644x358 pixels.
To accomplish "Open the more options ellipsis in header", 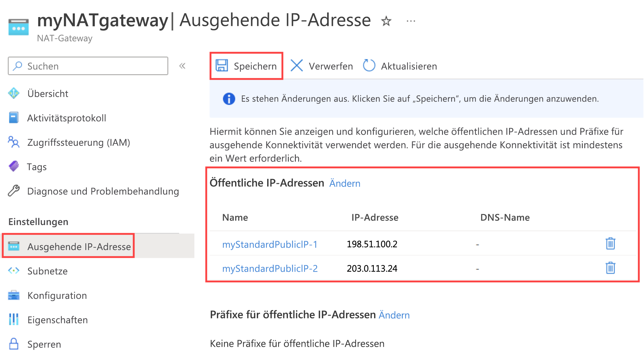I will tap(411, 21).
